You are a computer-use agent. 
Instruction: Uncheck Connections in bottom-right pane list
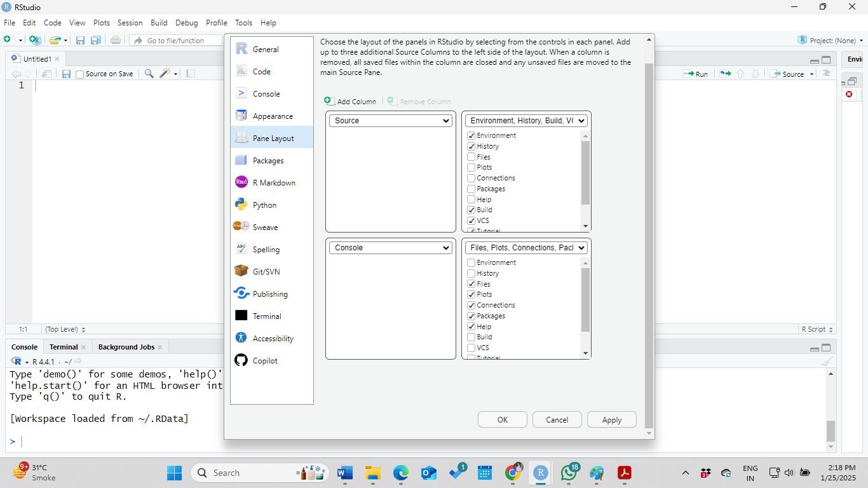tap(471, 305)
